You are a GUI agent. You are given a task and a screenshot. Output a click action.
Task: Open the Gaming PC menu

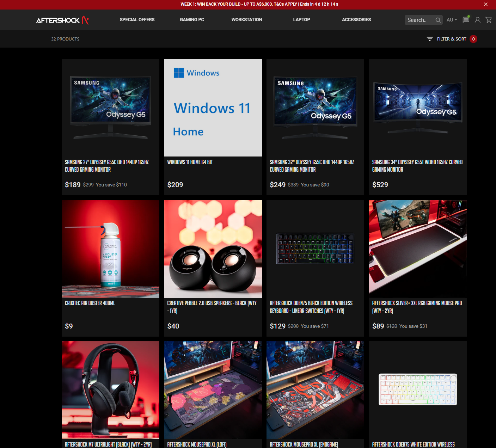click(192, 20)
